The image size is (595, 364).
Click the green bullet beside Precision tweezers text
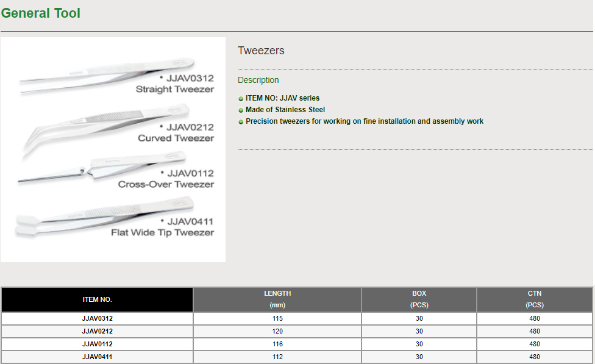[241, 122]
